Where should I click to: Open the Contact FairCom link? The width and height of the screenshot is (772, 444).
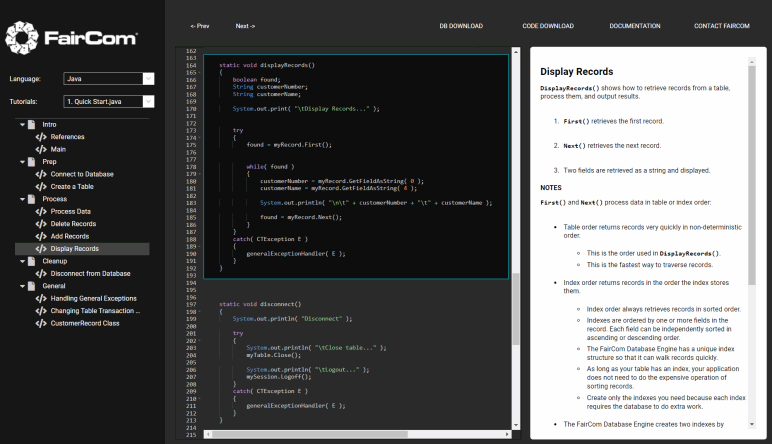pos(722,26)
